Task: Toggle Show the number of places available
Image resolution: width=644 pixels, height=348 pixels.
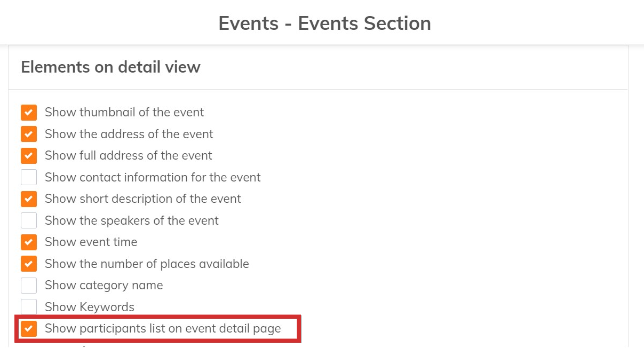Action: (29, 264)
